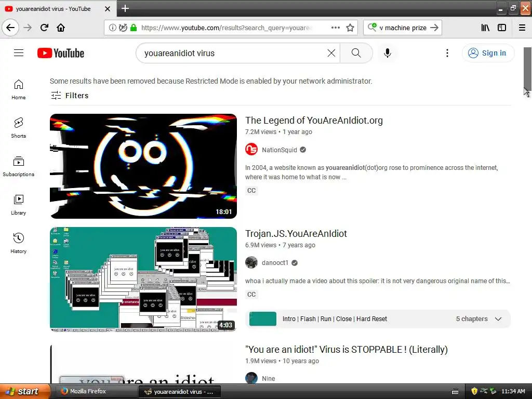Open the YouTube guide hamburger menu
The image size is (532, 399).
click(19, 53)
